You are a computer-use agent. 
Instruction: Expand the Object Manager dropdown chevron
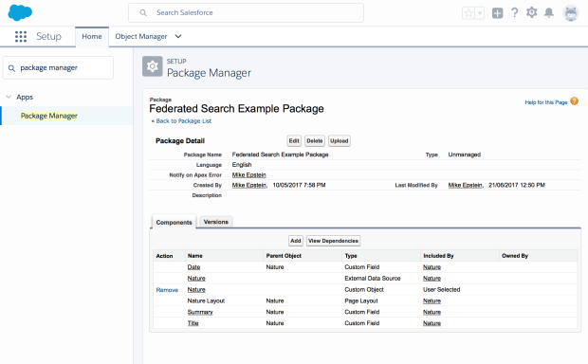(178, 36)
